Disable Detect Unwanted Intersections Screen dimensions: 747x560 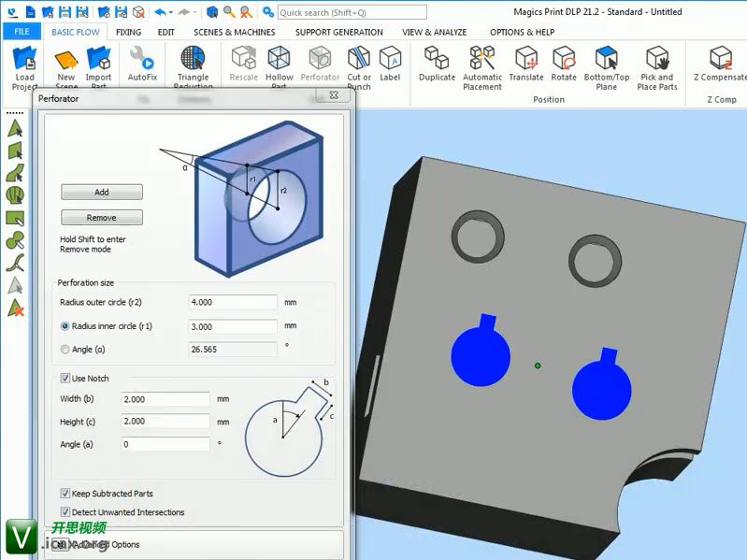tap(65, 512)
